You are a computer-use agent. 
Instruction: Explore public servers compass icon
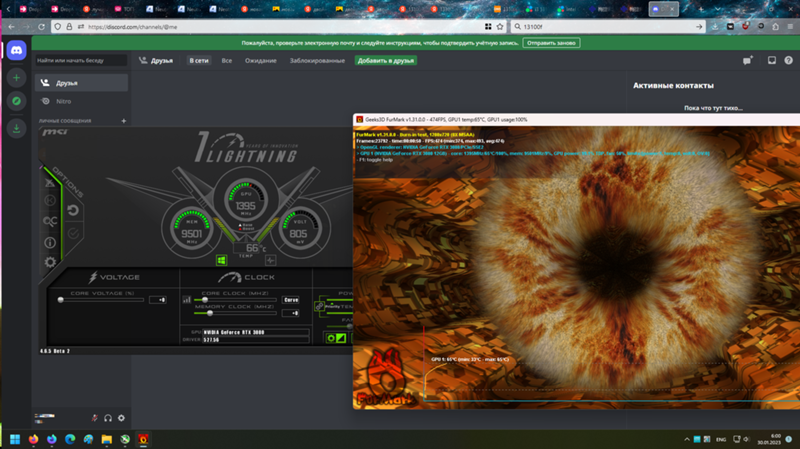16,101
